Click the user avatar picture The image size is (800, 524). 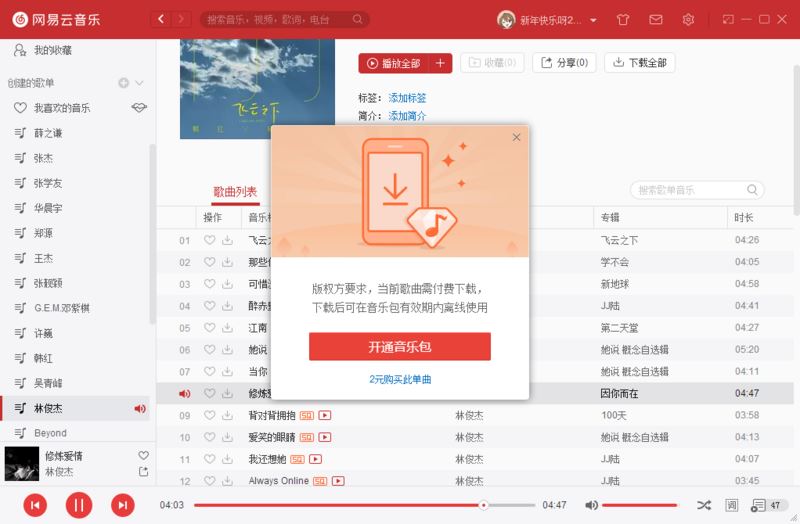pos(506,20)
